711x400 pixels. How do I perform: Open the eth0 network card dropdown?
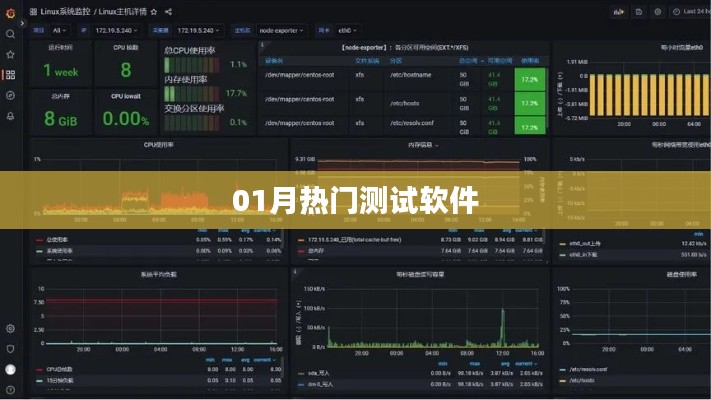(x=347, y=30)
